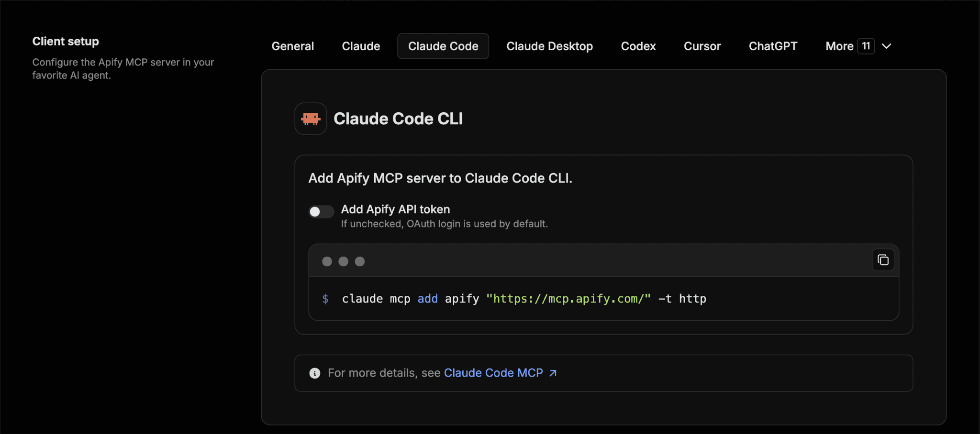The height and width of the screenshot is (434, 980).
Task: Click the 'apify' server name in the command
Action: click(462, 299)
